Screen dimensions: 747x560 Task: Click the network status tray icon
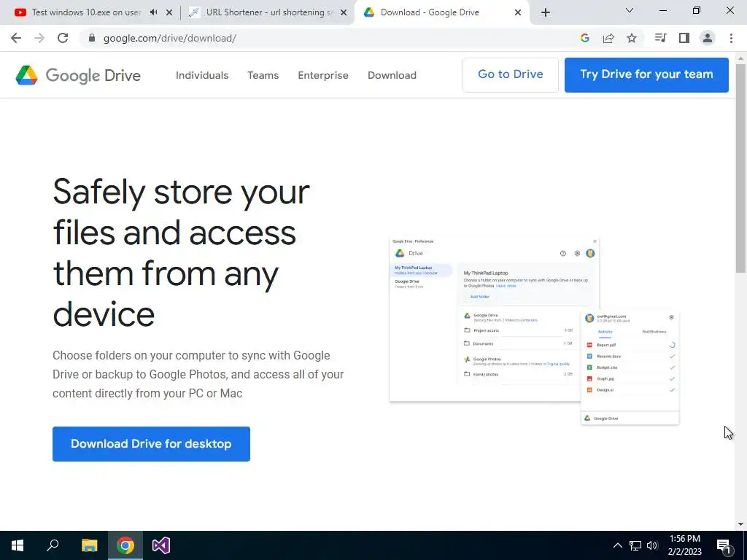pos(635,545)
